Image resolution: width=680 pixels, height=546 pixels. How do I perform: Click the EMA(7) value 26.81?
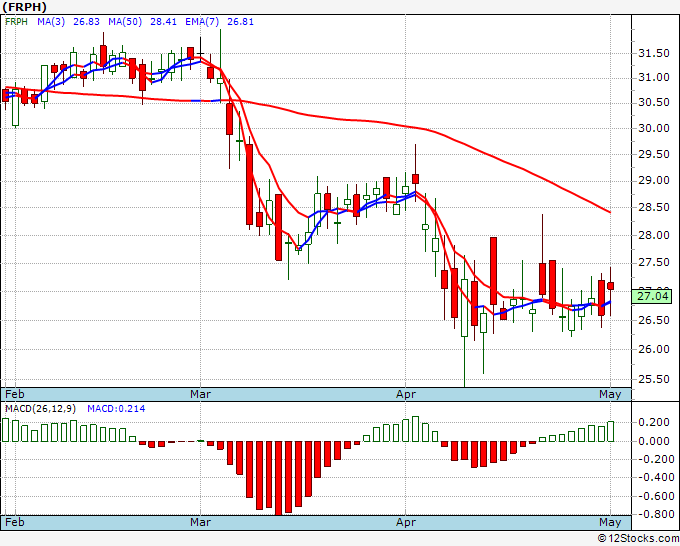coord(240,22)
